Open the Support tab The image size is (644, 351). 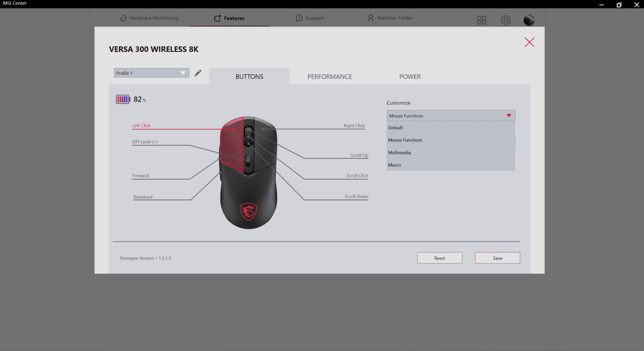(310, 18)
